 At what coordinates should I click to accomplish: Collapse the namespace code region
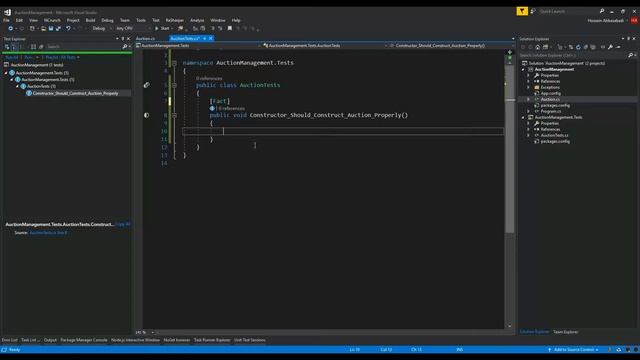pyautogui.click(x=174, y=63)
